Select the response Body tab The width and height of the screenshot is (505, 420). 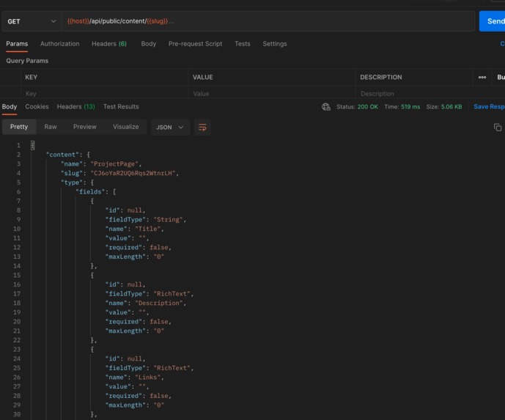(x=10, y=106)
